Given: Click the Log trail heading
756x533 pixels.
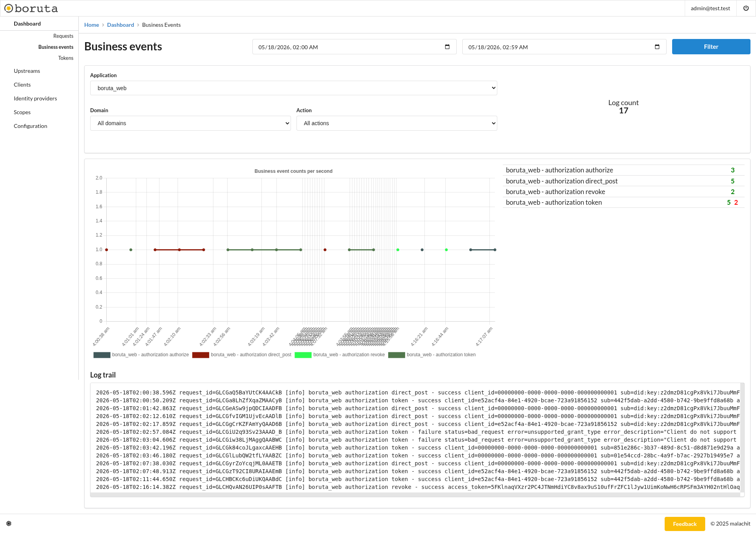Looking at the screenshot, I should pyautogui.click(x=103, y=375).
